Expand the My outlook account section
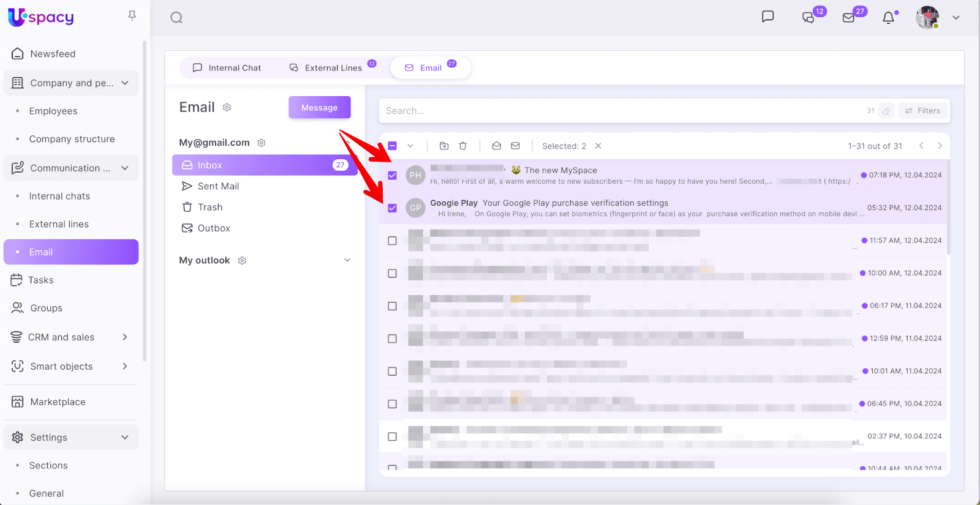Viewport: 980px width, 505px height. point(347,260)
